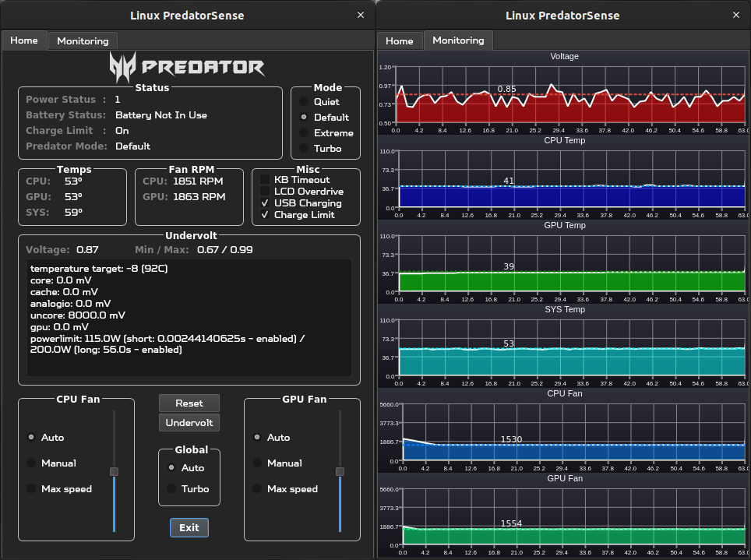Open Home tab in left window

[24, 41]
